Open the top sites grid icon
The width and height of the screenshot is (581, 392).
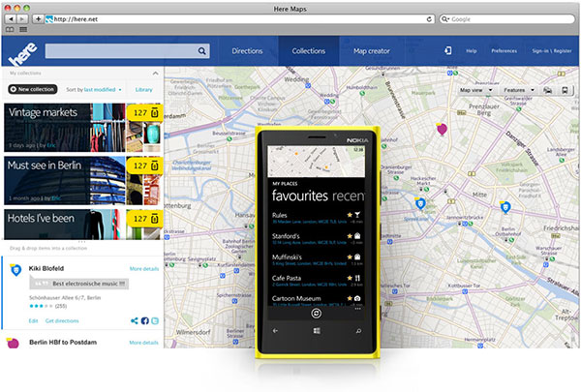click(x=23, y=29)
